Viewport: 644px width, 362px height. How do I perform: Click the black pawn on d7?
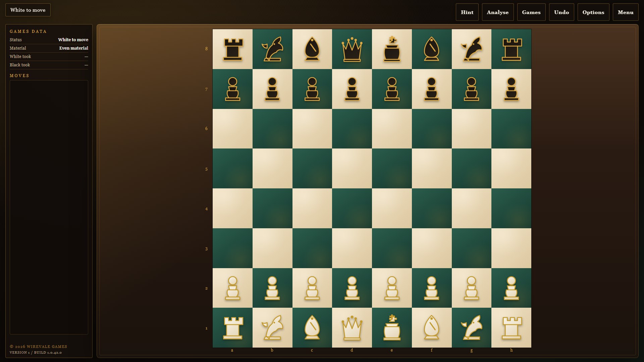(x=352, y=89)
